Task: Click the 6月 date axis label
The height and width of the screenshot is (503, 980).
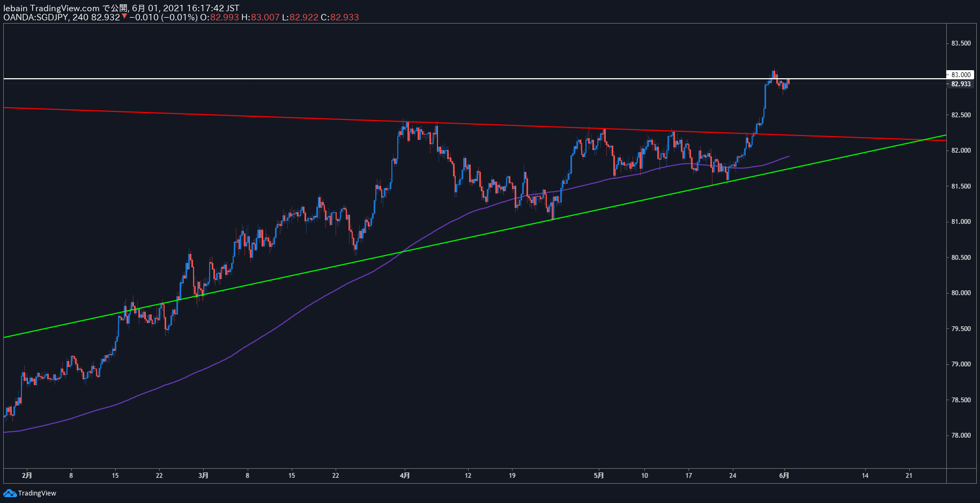Action: tap(784, 475)
